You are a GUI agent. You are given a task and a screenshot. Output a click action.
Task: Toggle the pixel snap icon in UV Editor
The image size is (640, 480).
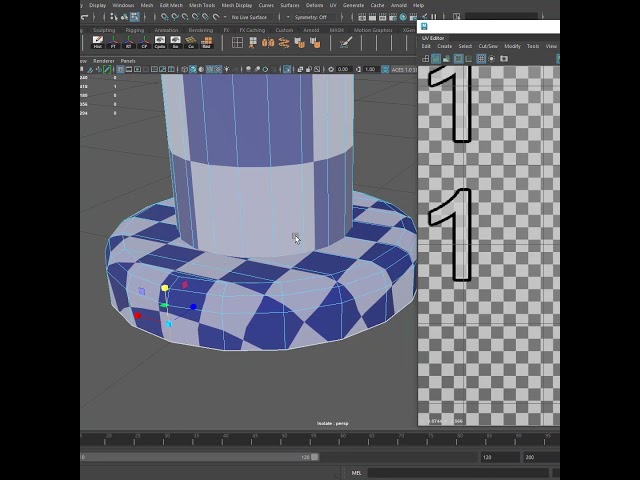coord(469,59)
